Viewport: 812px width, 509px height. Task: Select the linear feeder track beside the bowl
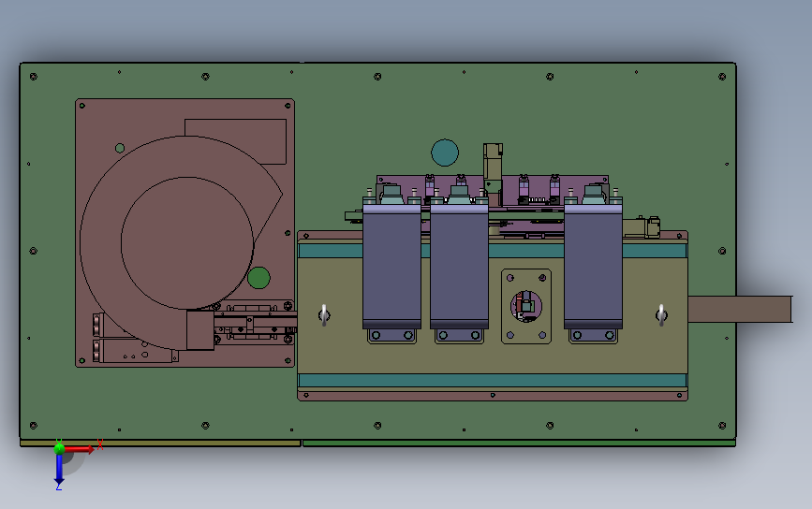tap(256, 324)
